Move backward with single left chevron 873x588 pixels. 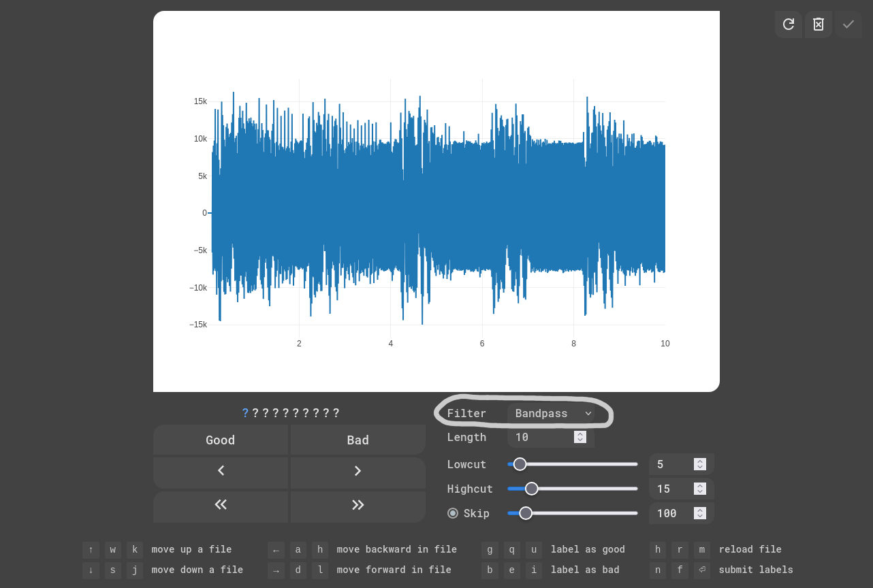(x=221, y=471)
